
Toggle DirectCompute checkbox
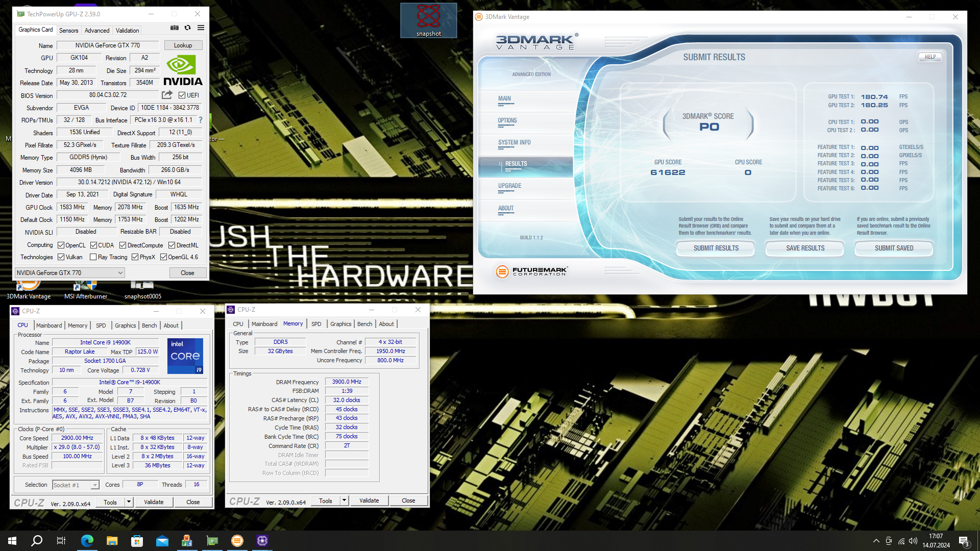click(x=122, y=245)
